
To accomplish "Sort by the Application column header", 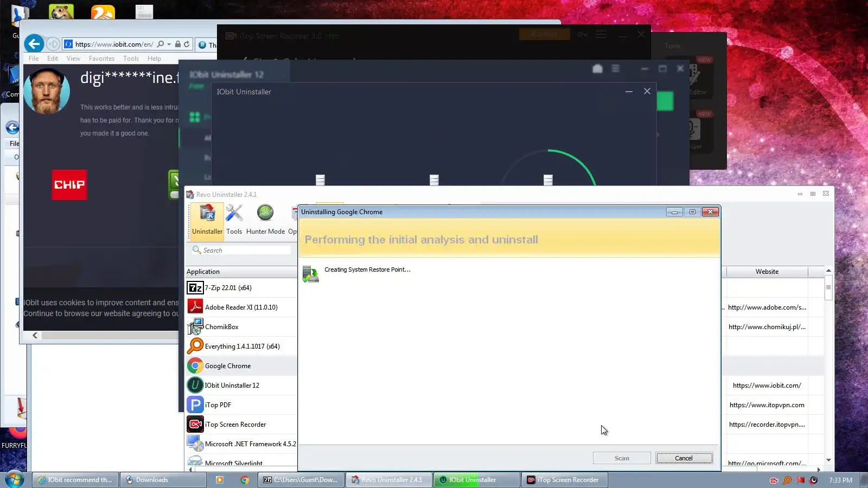I will pos(241,272).
